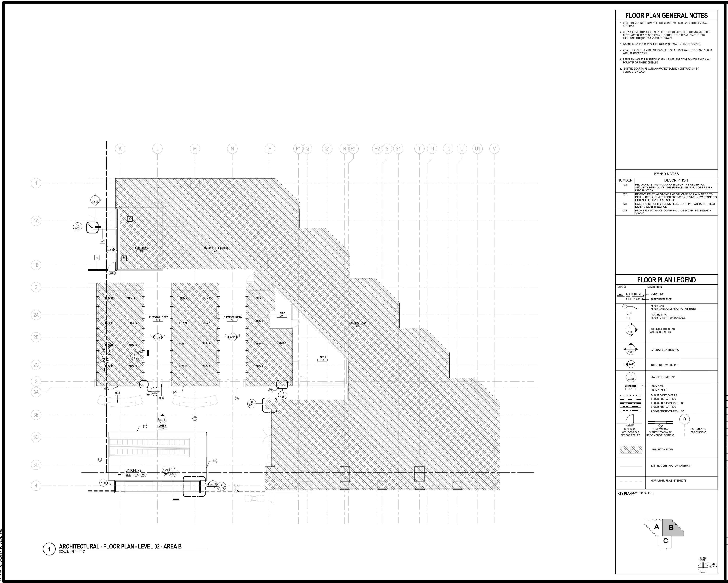Click the hatched Area Not In Scope swatch

[x=631, y=450]
